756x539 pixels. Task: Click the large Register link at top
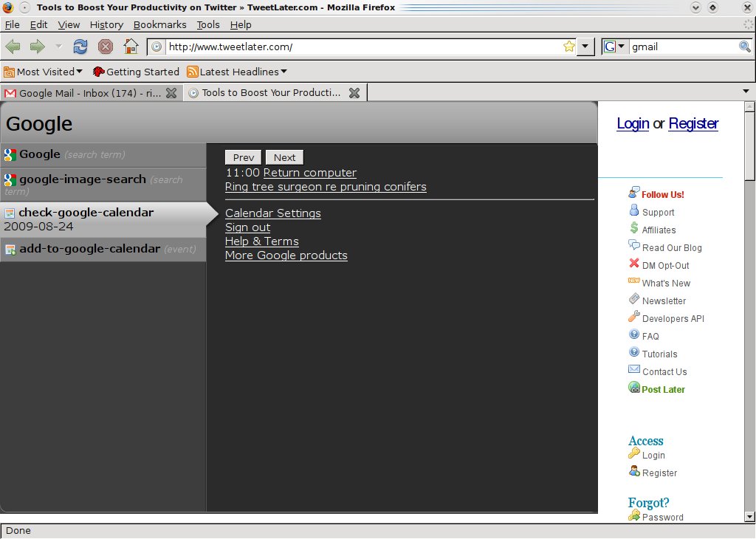coord(693,123)
